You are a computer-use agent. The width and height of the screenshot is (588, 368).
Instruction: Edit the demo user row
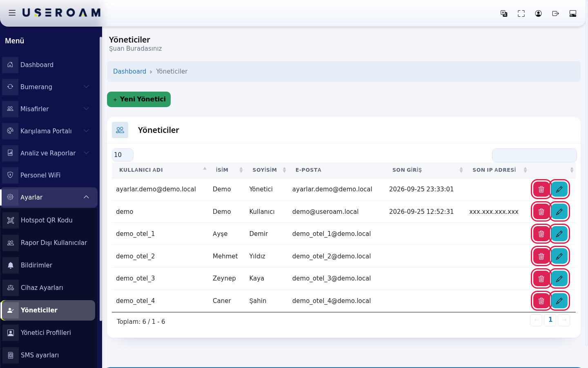coord(559,212)
